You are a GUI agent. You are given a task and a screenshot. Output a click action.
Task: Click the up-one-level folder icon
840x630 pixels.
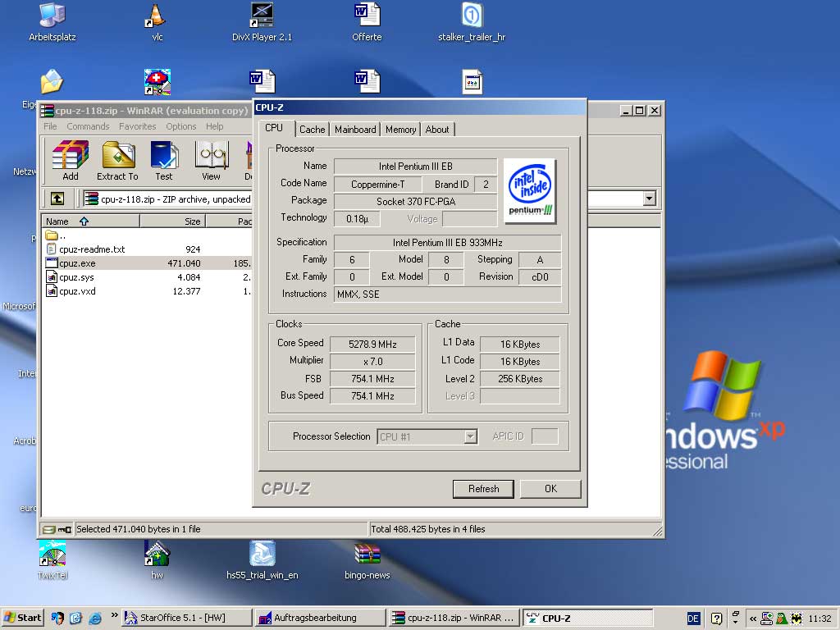[57, 199]
